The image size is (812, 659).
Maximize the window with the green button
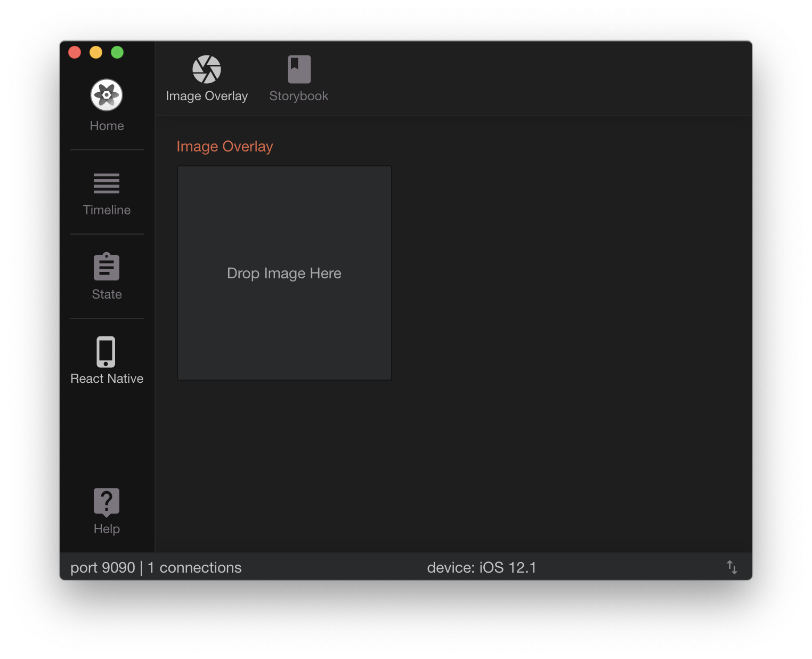coord(117,52)
